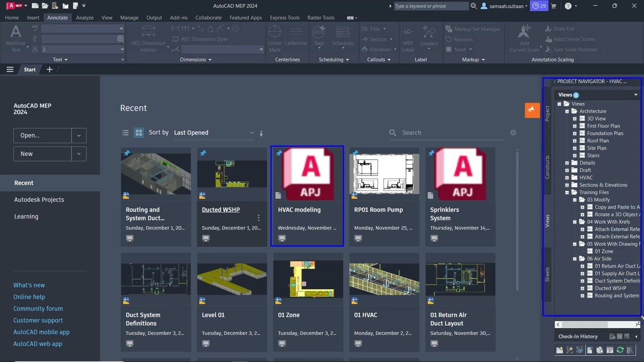
Task: Switch to Sheets tab in Project Navigator
Action: pyautogui.click(x=547, y=275)
